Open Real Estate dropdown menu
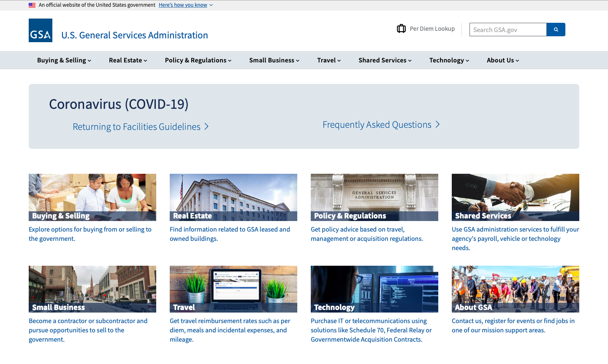Viewport: 608px width, 364px height. (x=128, y=60)
